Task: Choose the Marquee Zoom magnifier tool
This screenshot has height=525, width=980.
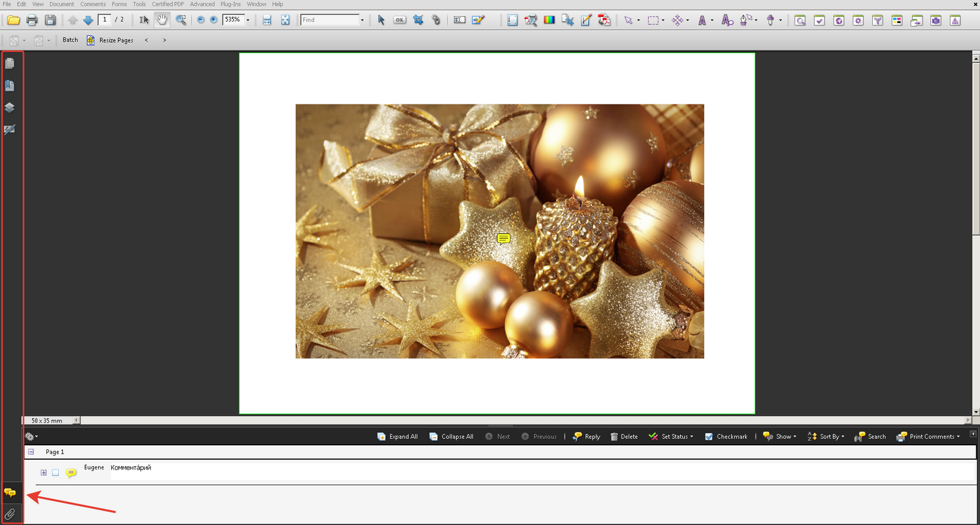Action: 181,20
